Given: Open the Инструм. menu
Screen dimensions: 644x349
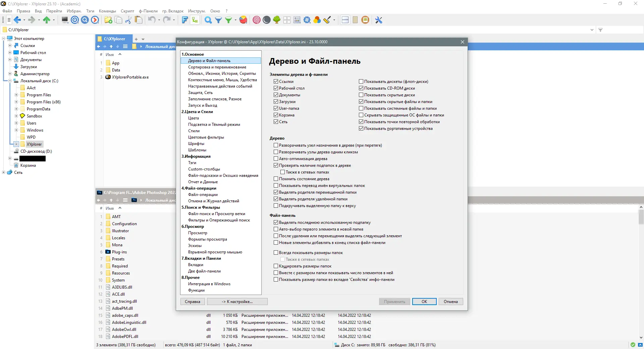Looking at the screenshot, I should [197, 11].
